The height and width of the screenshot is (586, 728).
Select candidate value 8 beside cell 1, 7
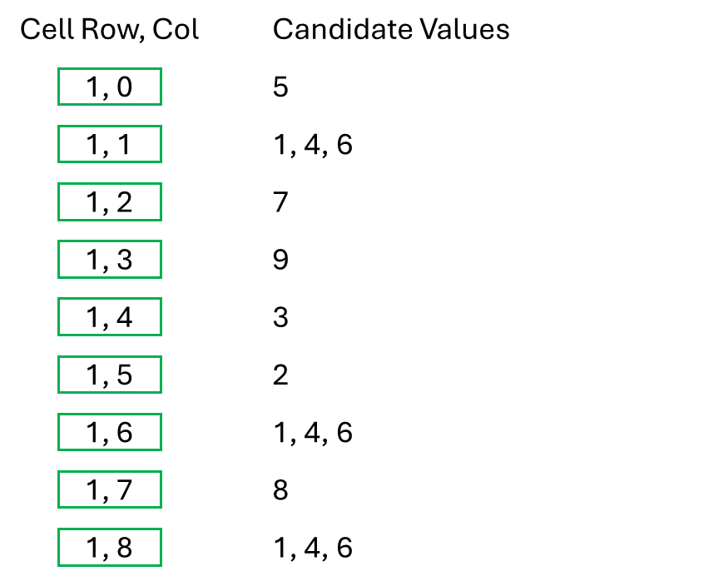tap(280, 490)
